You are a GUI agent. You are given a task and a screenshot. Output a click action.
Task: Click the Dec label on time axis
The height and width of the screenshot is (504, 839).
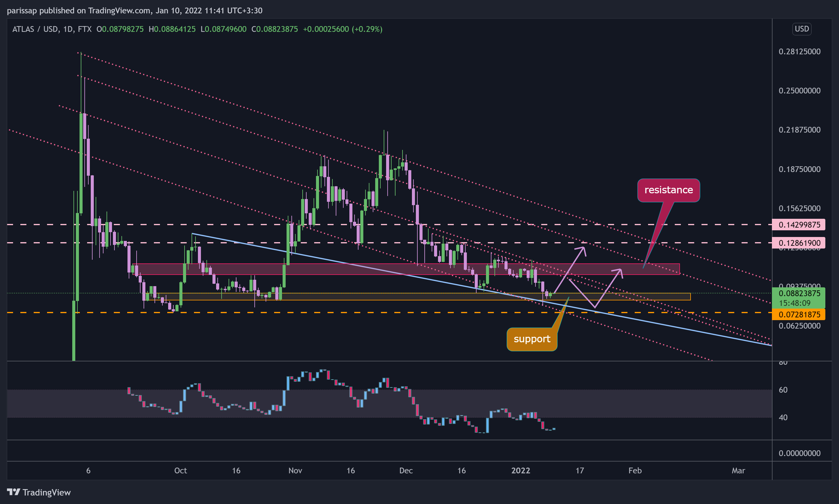click(x=406, y=470)
